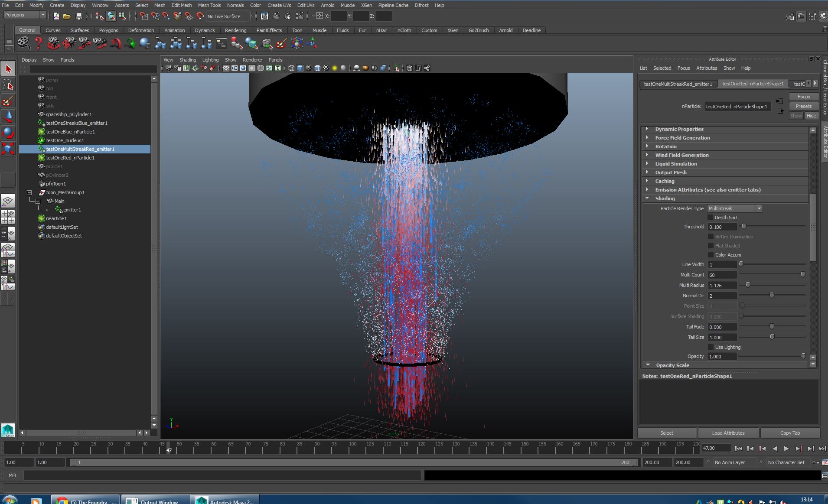Click the Lasso select tool
The height and width of the screenshot is (504, 828).
tap(8, 85)
